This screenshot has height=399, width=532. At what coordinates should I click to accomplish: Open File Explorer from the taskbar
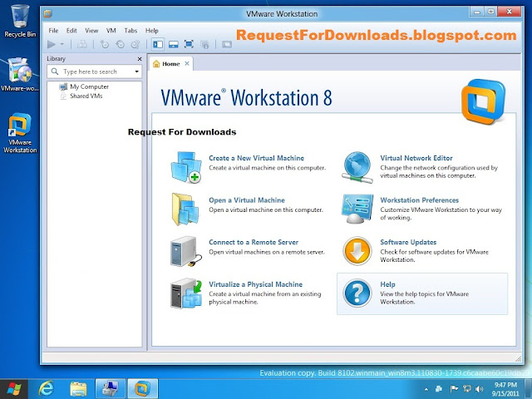pyautogui.click(x=78, y=389)
